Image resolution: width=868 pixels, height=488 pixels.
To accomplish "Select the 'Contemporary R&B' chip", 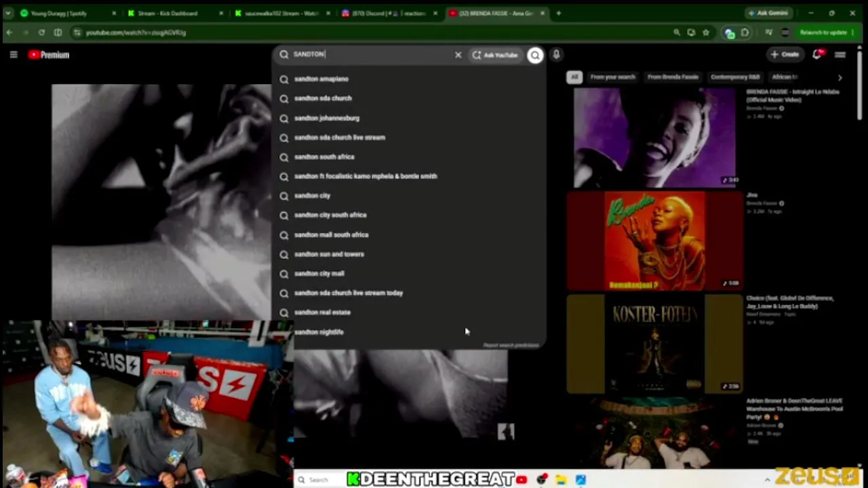I will point(735,77).
